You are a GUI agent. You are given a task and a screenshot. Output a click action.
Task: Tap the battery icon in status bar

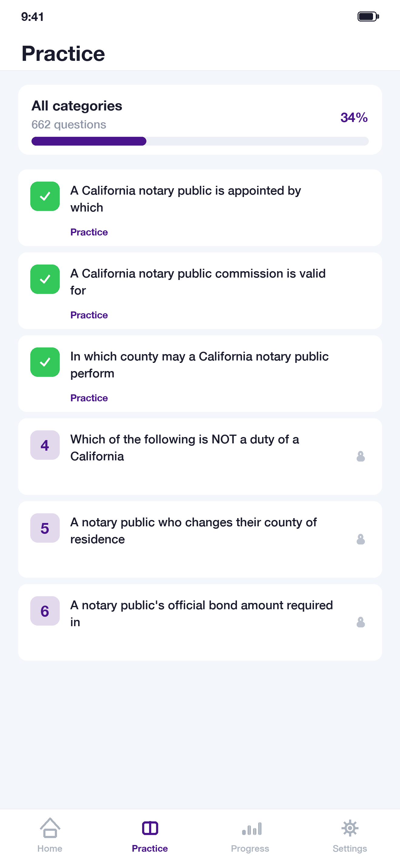(x=368, y=16)
